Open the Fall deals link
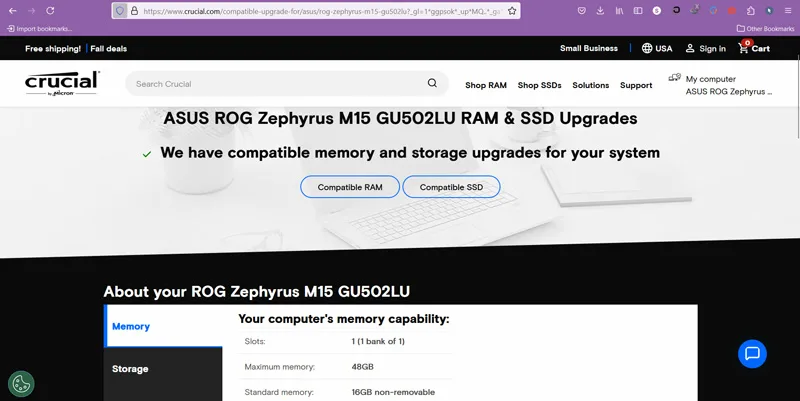 [x=109, y=48]
